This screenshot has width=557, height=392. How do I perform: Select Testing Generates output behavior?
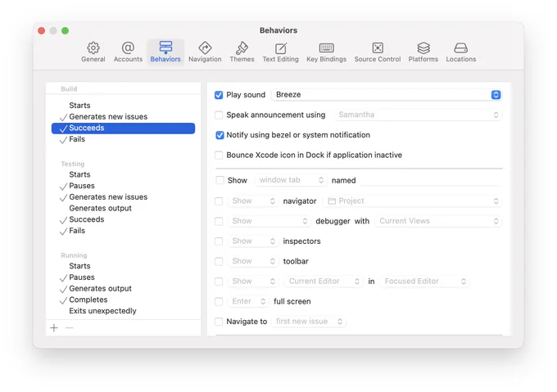pos(123,208)
